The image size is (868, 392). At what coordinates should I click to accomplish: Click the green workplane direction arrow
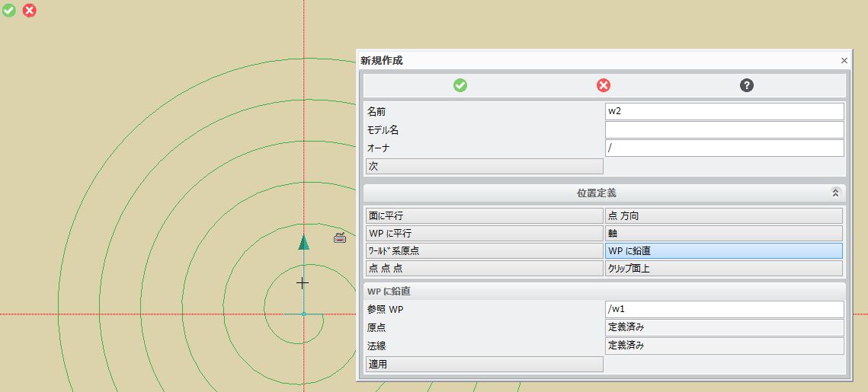pyautogui.click(x=303, y=242)
